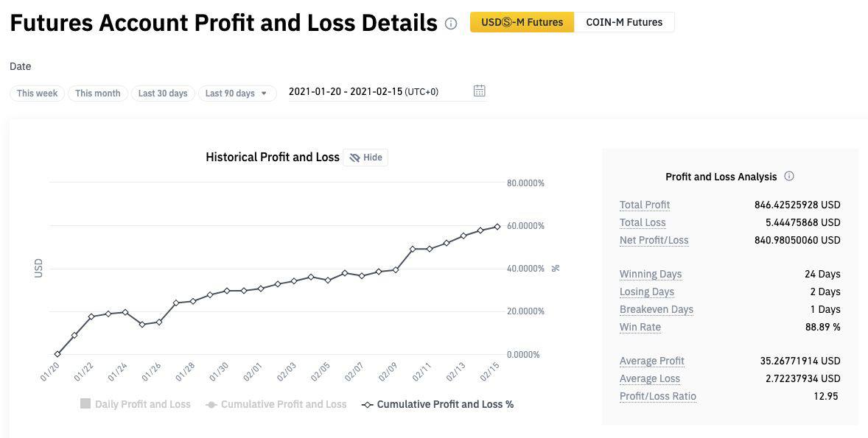Click the Win Rate label
Screen dimensions: 868x438
640,327
